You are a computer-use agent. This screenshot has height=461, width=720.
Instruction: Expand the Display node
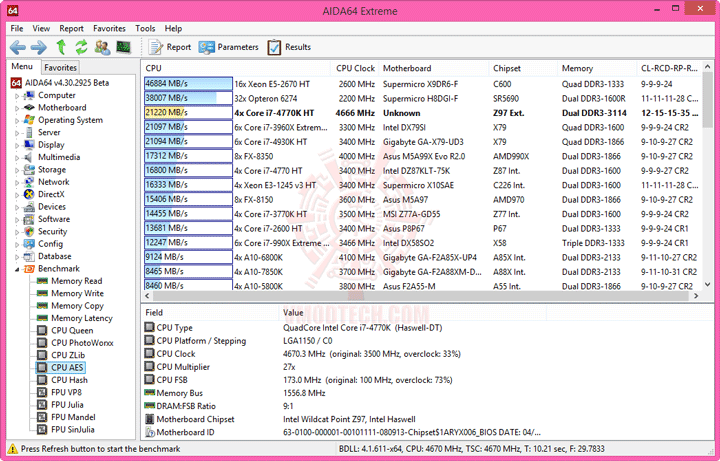click(17, 146)
